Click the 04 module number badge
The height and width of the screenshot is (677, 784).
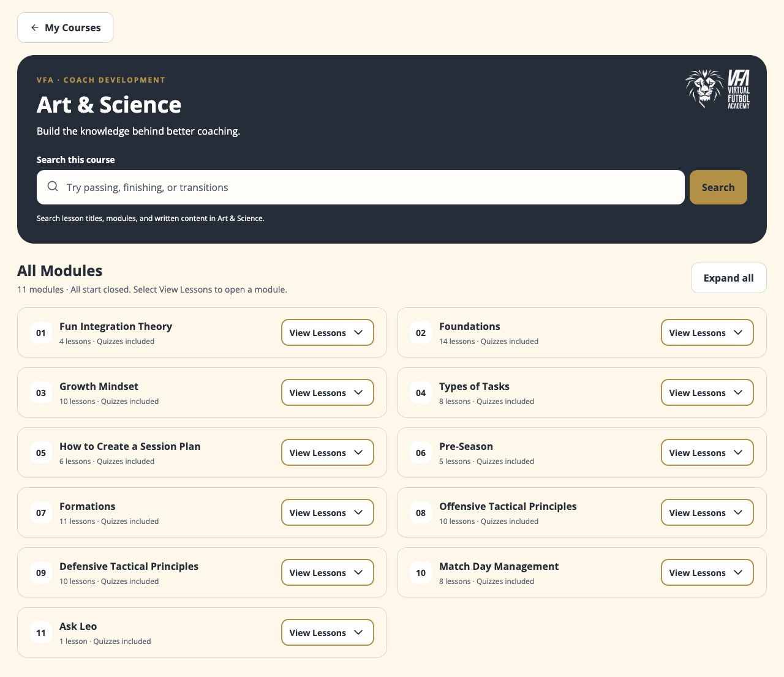421,393
